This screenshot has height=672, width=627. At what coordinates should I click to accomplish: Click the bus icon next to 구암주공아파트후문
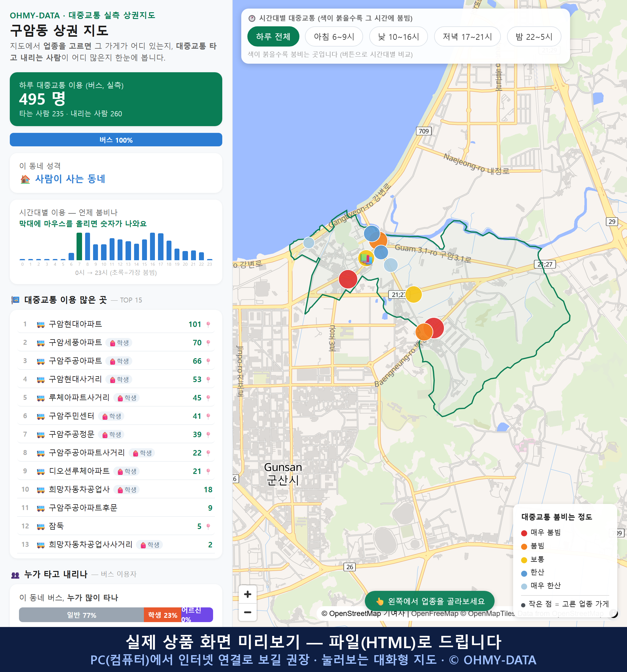tap(40, 508)
